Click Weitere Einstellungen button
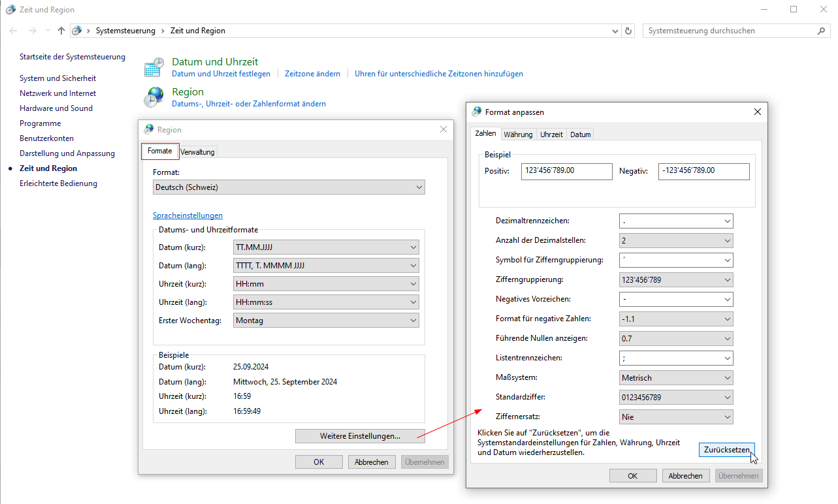Screen dimensions: 838x504 pos(360,436)
